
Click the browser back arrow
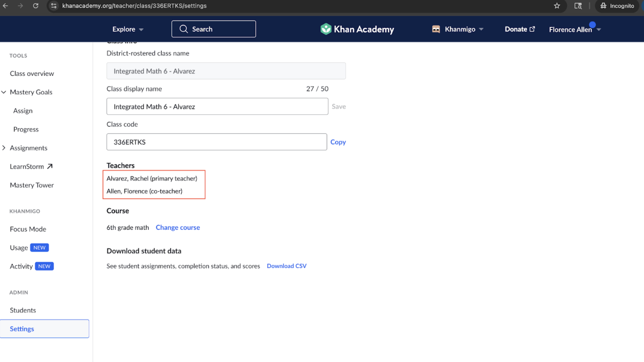click(x=5, y=6)
